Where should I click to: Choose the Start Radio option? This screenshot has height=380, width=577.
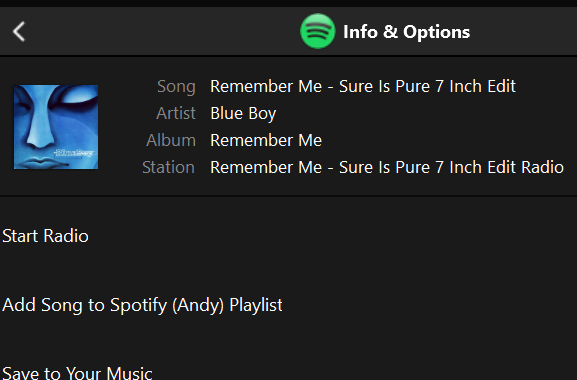tap(45, 236)
